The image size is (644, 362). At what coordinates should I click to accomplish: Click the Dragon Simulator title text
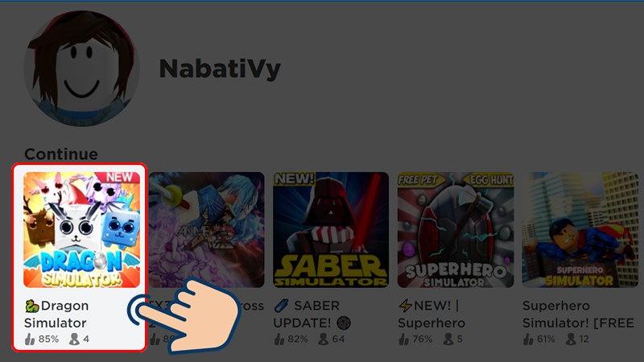(x=56, y=314)
